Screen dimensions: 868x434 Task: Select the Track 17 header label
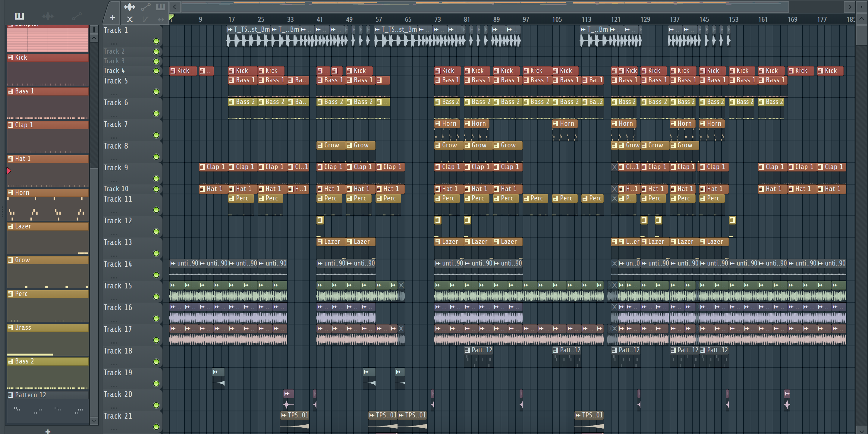tap(118, 329)
